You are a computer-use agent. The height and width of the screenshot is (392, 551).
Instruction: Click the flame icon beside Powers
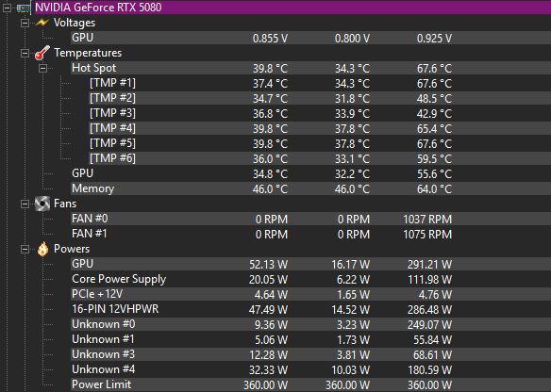[42, 249]
